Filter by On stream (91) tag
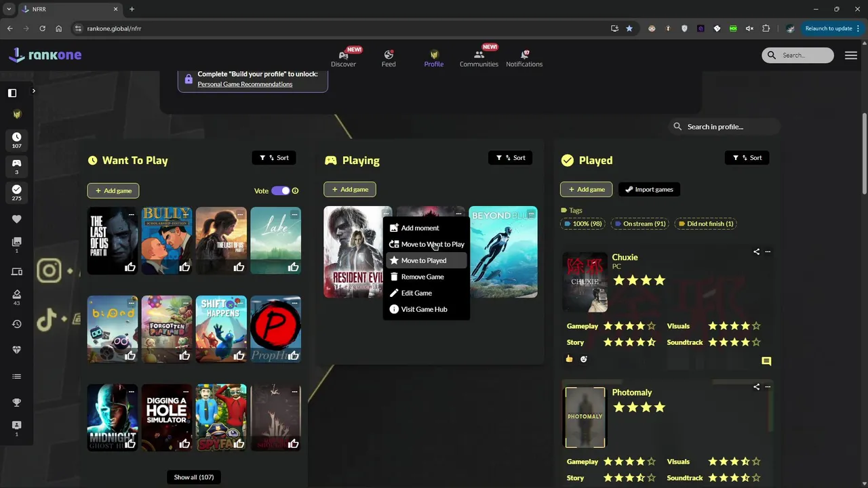 [639, 224]
